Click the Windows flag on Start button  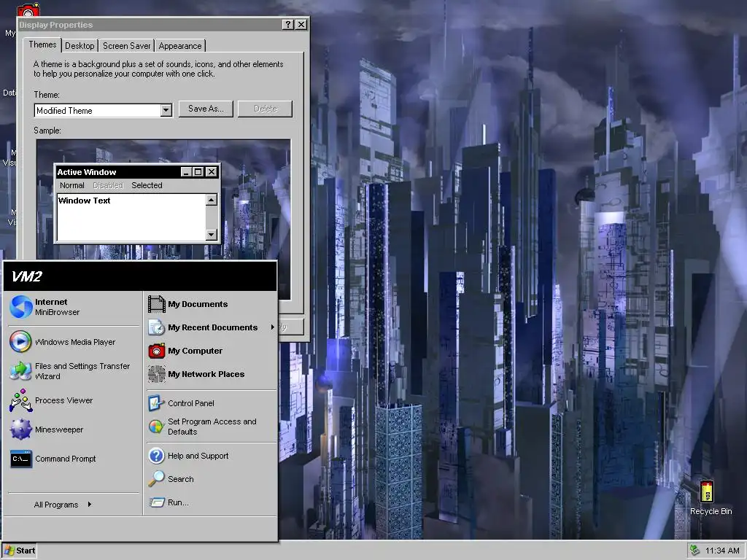point(9,551)
